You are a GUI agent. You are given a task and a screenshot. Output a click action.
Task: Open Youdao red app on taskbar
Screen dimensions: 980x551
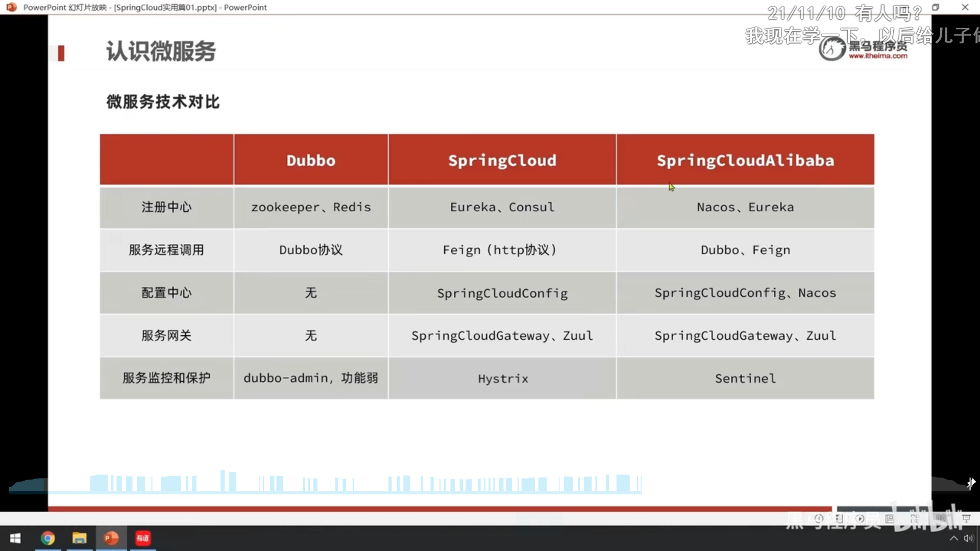tap(143, 538)
